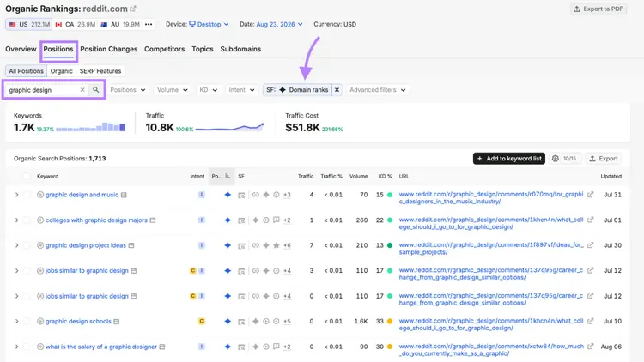Expand the 'graphic design project ideas' row
Image resolution: width=644 pixels, height=362 pixels.
[17, 245]
